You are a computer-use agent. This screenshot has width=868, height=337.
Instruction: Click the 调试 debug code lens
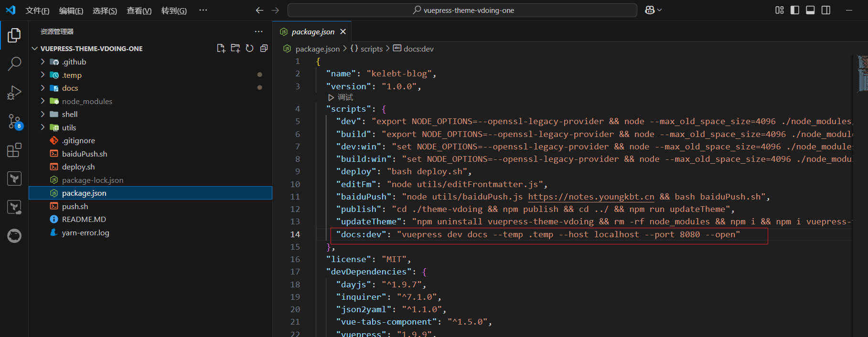point(341,97)
